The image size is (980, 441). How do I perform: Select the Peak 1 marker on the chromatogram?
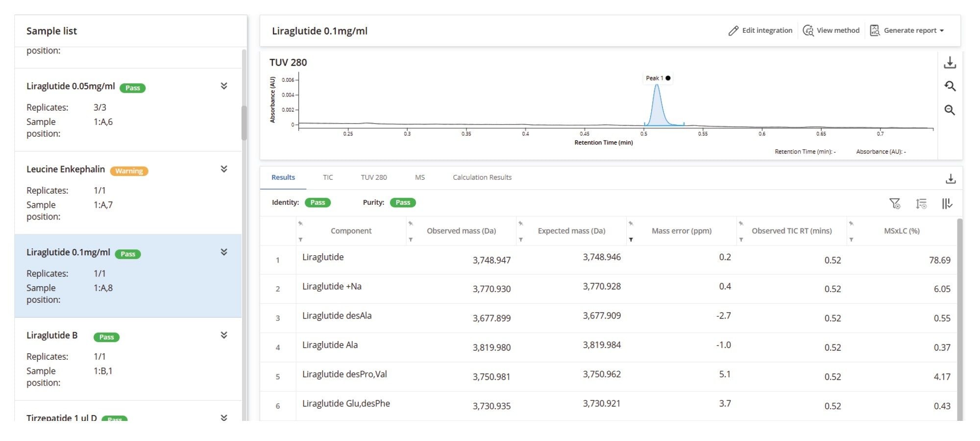click(x=669, y=78)
